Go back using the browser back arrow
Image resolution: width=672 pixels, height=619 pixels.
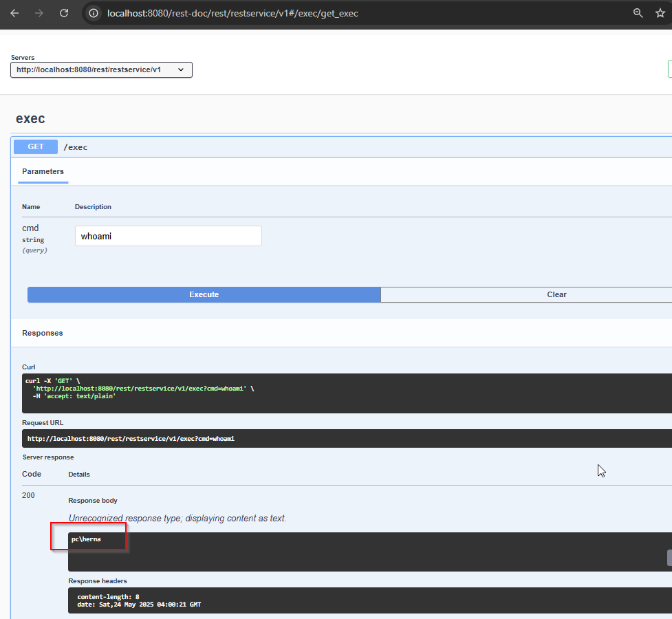tap(14, 13)
